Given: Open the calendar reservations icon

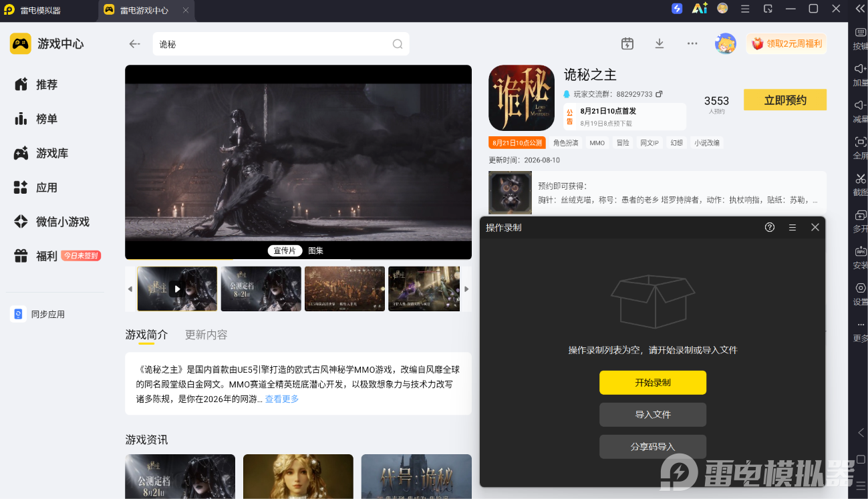Looking at the screenshot, I should pyautogui.click(x=627, y=43).
